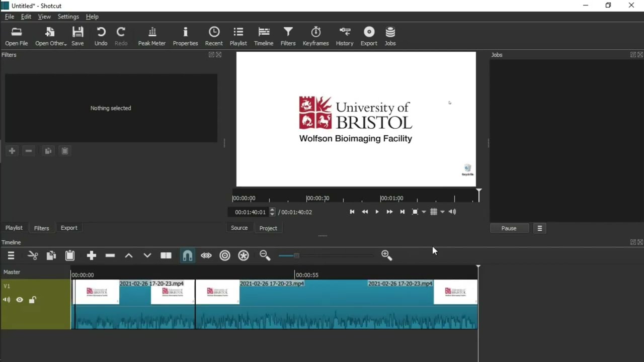
Task: Toggle the Timeline panel from toolbar
Action: click(x=264, y=37)
